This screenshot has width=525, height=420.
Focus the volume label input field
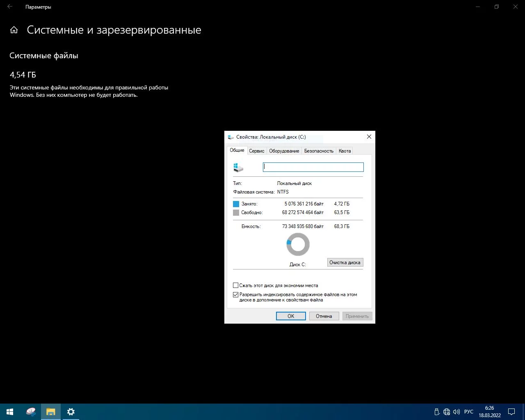click(x=313, y=167)
